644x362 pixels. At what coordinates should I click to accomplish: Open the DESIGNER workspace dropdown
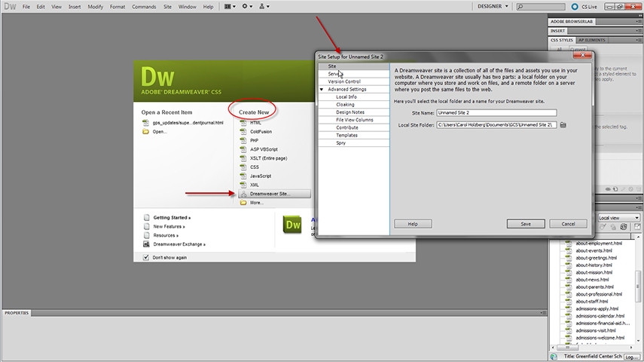493,7
